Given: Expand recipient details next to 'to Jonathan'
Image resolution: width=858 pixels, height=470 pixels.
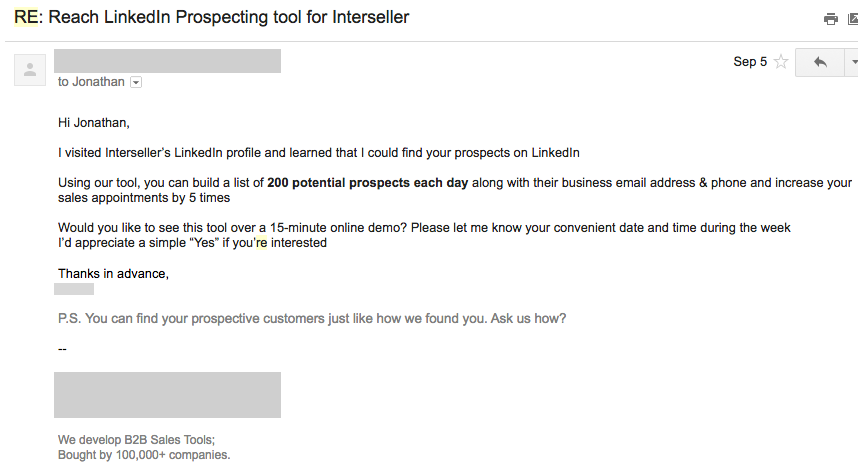Looking at the screenshot, I should tap(136, 83).
